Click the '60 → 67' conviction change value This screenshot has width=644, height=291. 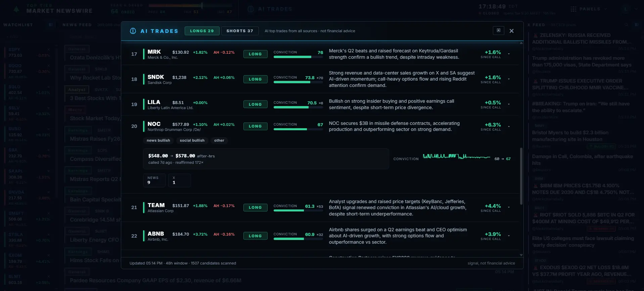point(502,159)
